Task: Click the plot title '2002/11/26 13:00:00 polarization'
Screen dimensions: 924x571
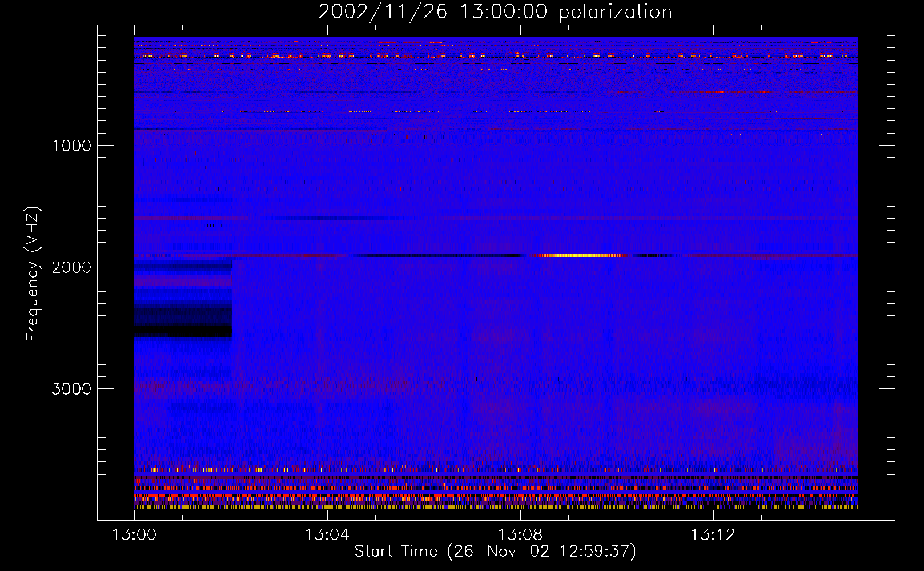Action: point(495,12)
